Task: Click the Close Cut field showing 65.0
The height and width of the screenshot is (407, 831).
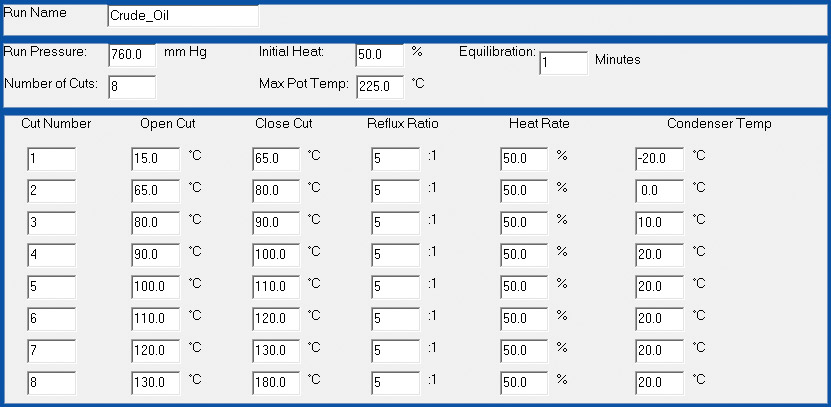Action: click(276, 159)
